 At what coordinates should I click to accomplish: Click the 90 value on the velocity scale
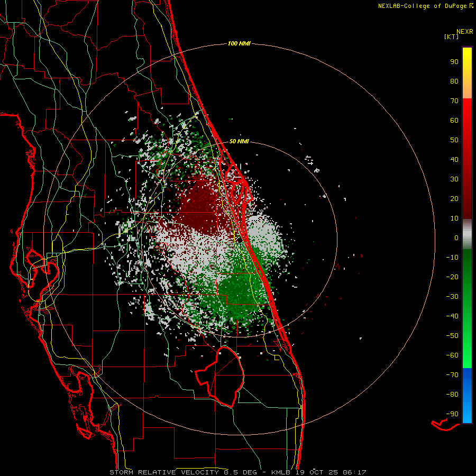tap(454, 62)
